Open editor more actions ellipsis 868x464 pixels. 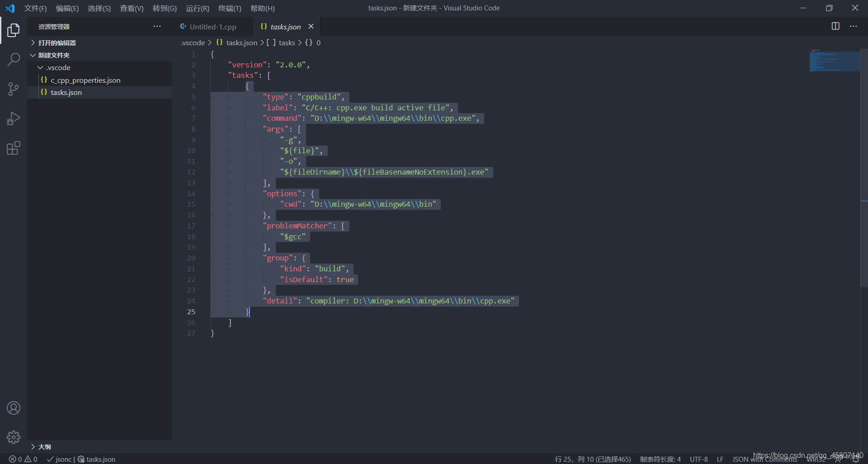click(x=853, y=26)
